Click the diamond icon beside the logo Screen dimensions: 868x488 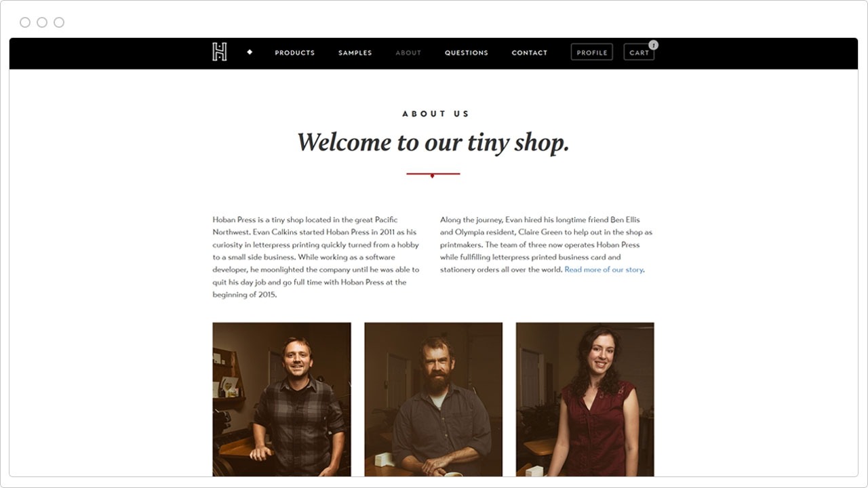(250, 52)
